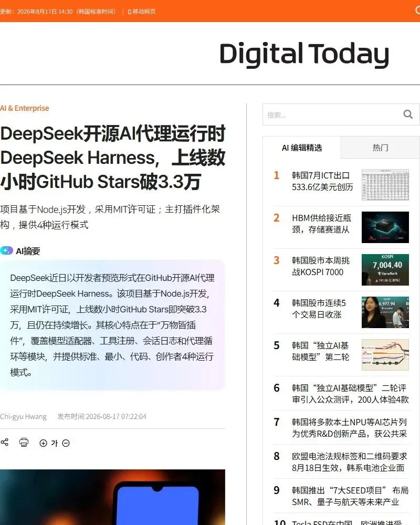Image resolution: width=420 pixels, height=525 pixels.
Task: Click the article hero phone image
Action: click(112, 497)
